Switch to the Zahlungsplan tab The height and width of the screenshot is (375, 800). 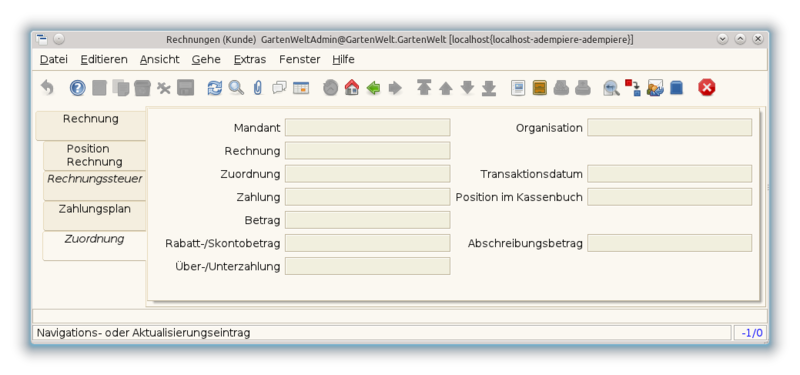click(x=94, y=215)
